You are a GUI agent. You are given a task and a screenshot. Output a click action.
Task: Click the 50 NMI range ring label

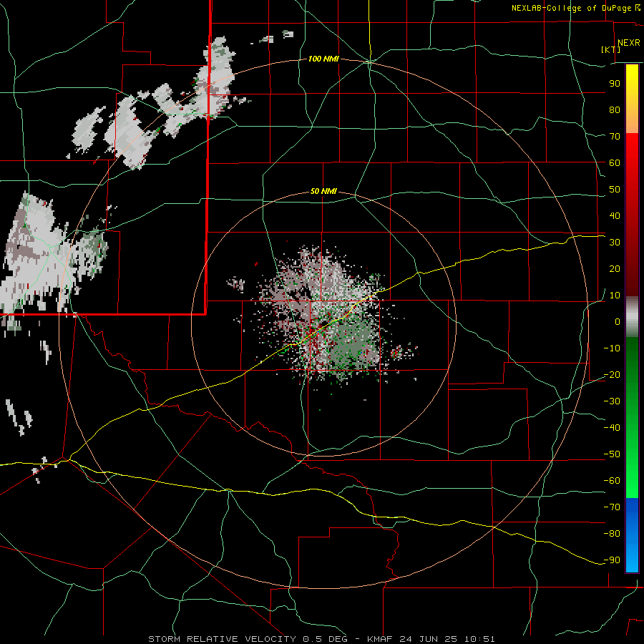(323, 191)
